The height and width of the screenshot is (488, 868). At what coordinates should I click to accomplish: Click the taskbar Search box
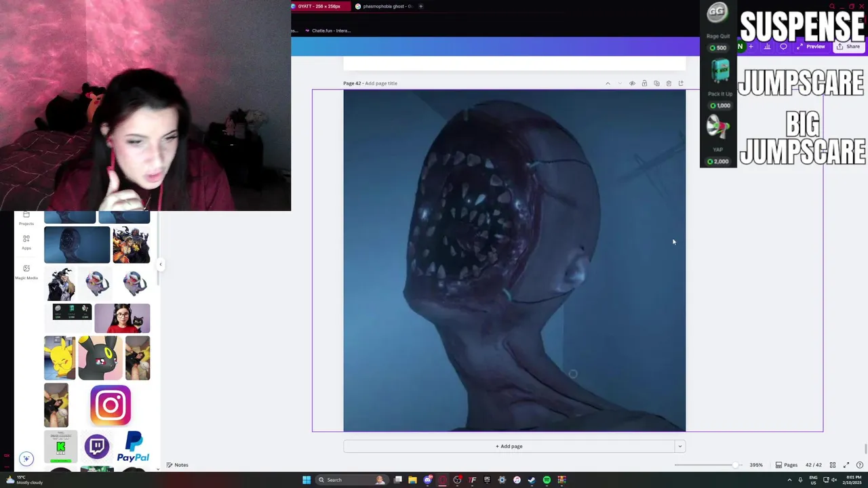coord(351,480)
